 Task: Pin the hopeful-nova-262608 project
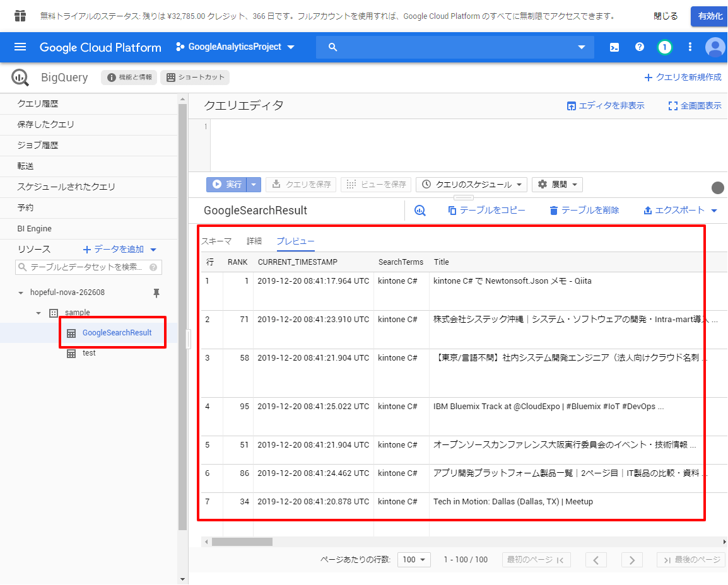(x=156, y=292)
